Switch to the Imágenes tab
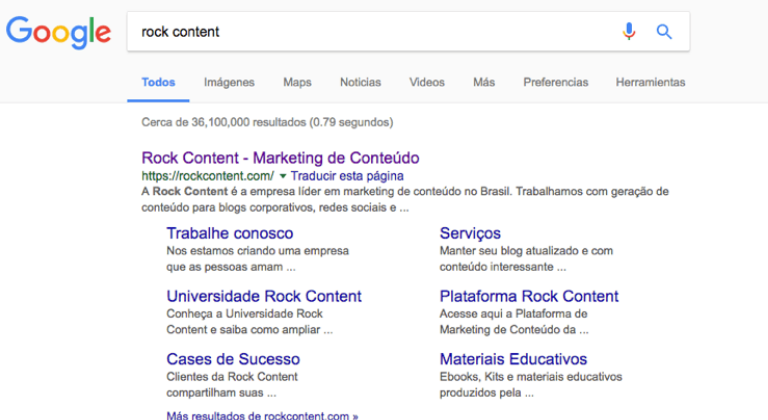The height and width of the screenshot is (420, 768). [x=229, y=82]
